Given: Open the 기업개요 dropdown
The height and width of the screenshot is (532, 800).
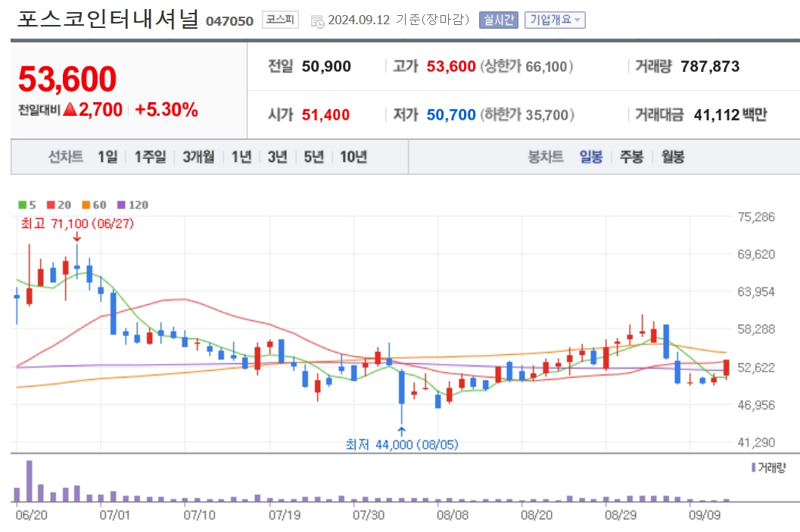Looking at the screenshot, I should click(555, 20).
